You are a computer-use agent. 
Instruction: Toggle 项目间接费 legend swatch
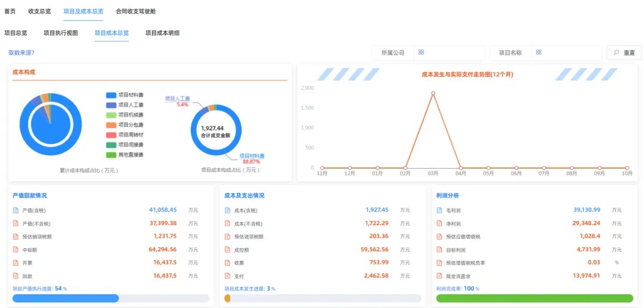(x=111, y=145)
